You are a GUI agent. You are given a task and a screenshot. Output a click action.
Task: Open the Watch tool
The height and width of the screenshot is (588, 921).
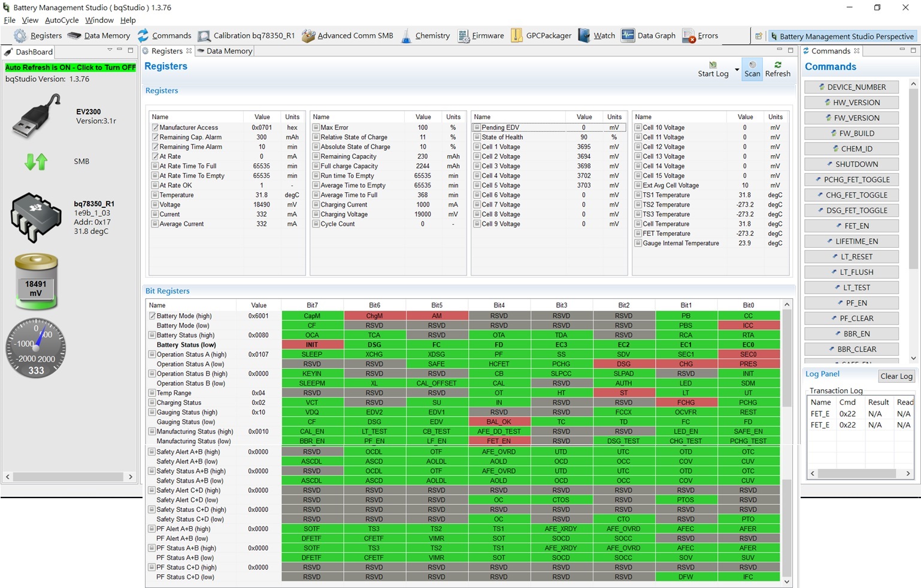[596, 36]
